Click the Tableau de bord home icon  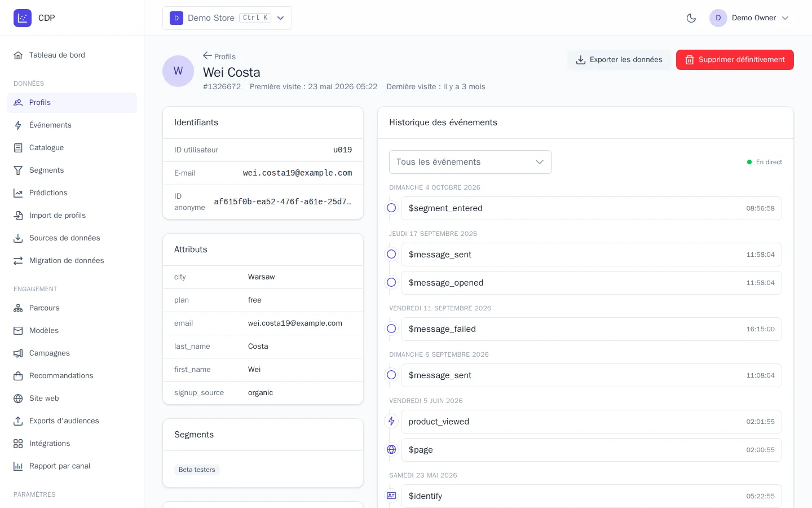pyautogui.click(x=18, y=55)
